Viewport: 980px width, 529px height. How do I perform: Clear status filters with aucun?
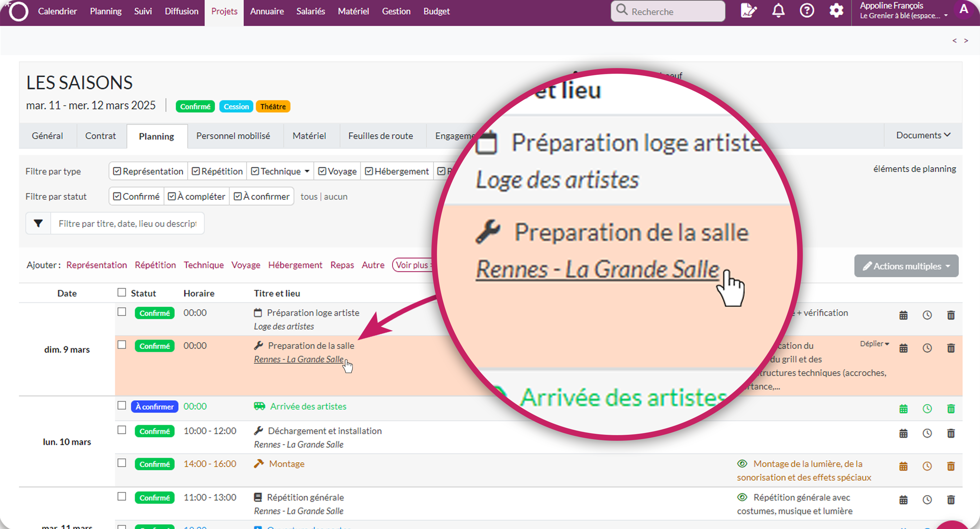(x=335, y=197)
